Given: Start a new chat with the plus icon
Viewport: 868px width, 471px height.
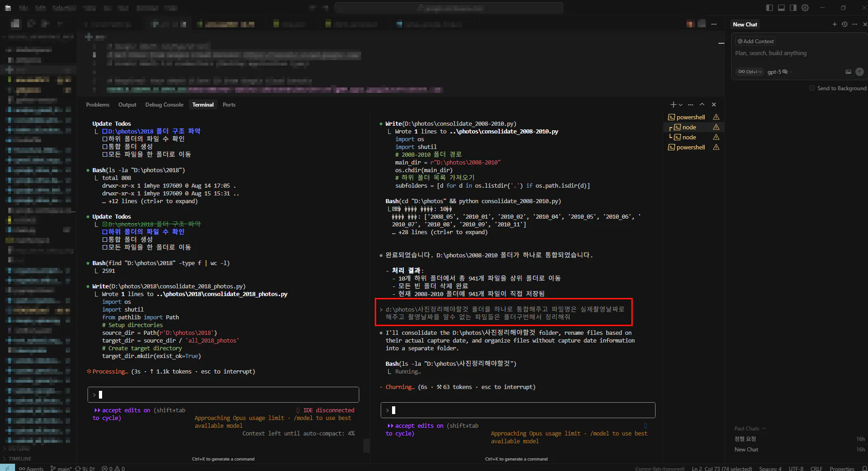Looking at the screenshot, I should pos(834,25).
